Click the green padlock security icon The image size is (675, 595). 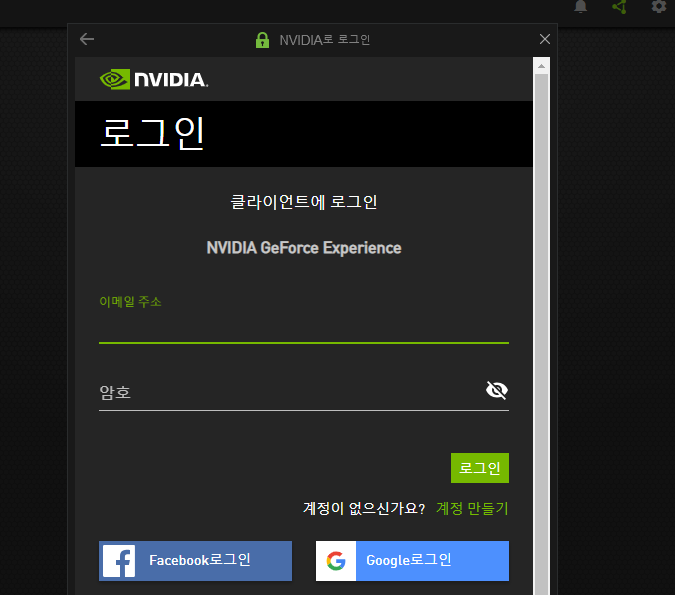[262, 40]
